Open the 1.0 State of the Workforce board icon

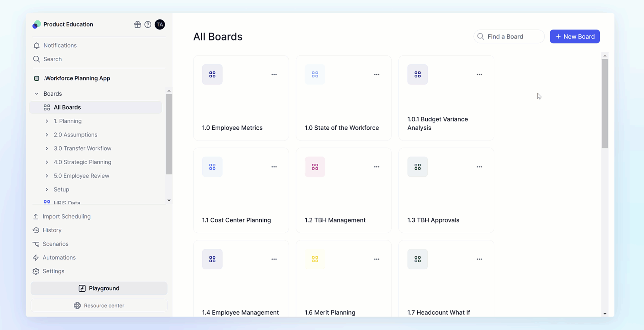[315, 74]
